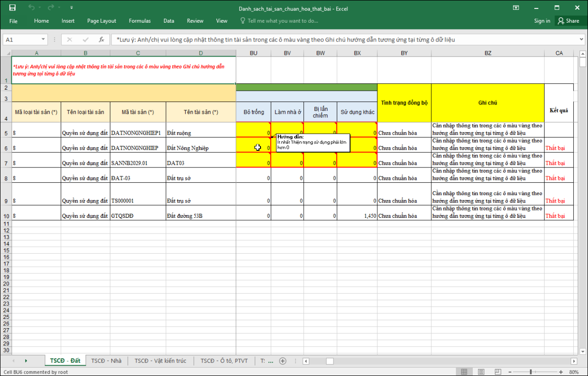Click the Sign in link
Viewport: 588px width, 376px height.
tap(542, 21)
